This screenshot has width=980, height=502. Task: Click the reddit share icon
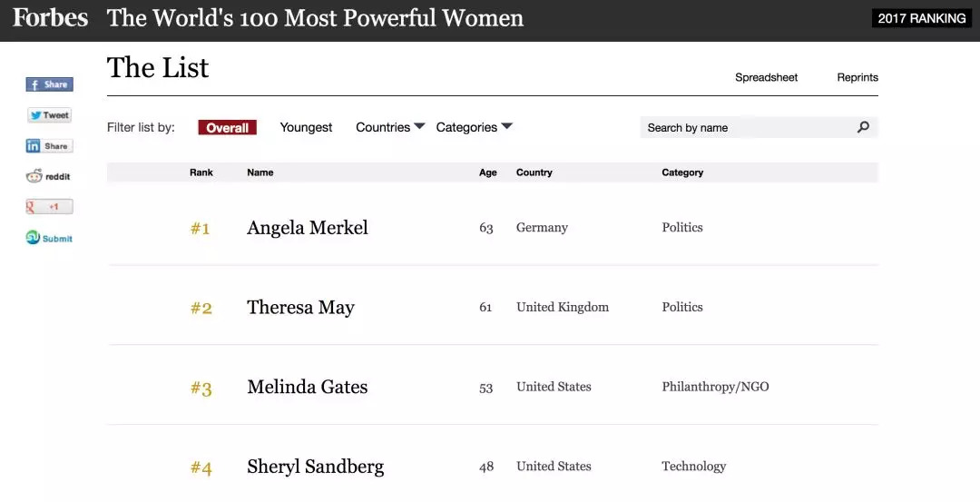(49, 177)
